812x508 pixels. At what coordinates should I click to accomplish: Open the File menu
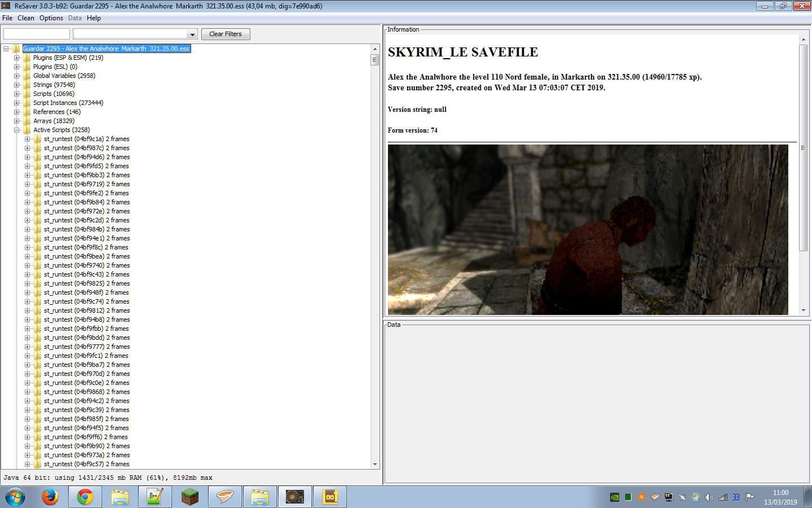point(7,18)
